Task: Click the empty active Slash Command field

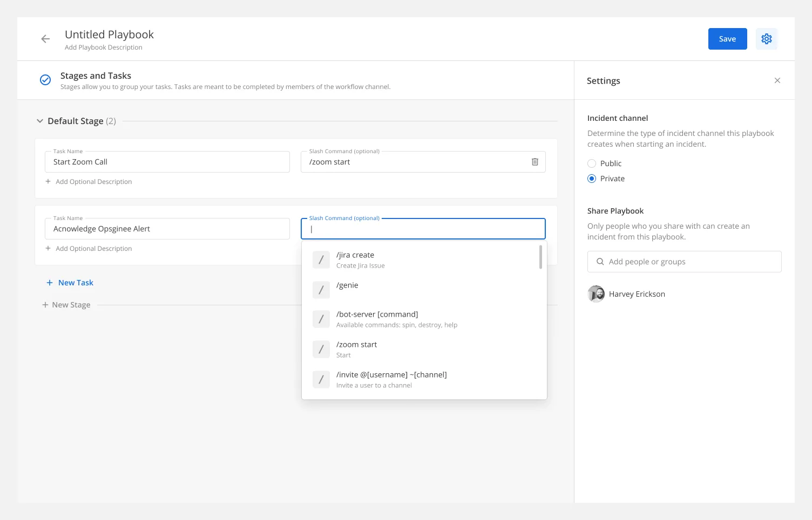Action: (423, 229)
